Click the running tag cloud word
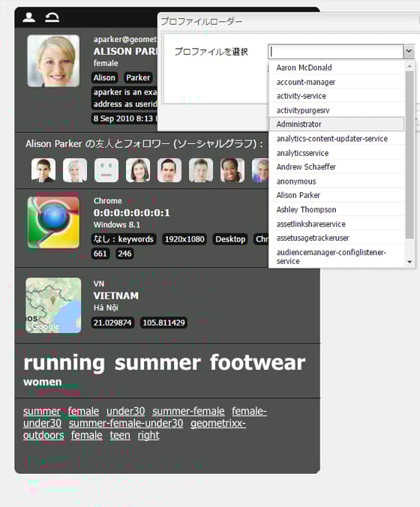Screen dimensions: 420x507 pyautogui.click(x=64, y=363)
